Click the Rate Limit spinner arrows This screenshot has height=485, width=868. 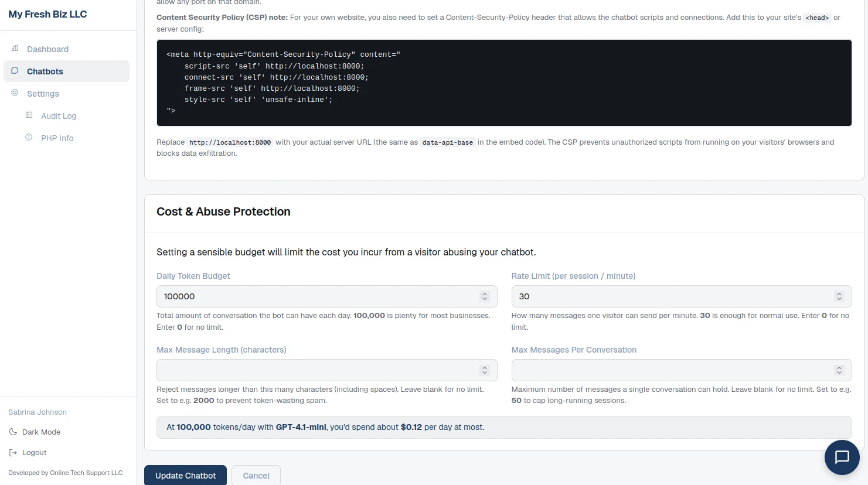839,296
